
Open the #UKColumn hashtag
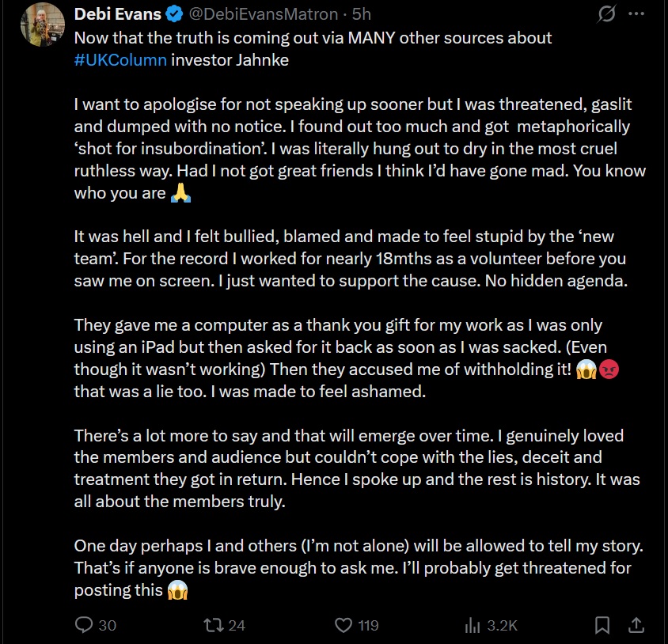click(120, 60)
